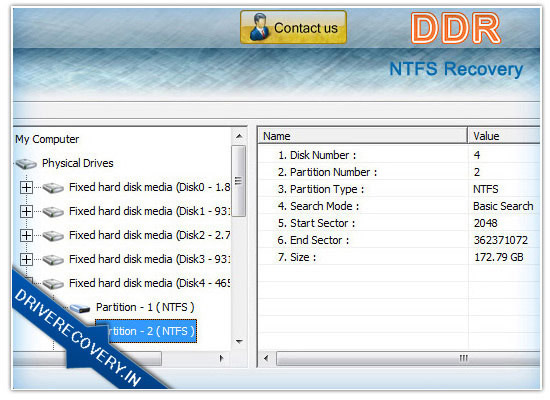Select Partition - 2 (NTFS)
550x400 pixels.
pyautogui.click(x=146, y=331)
